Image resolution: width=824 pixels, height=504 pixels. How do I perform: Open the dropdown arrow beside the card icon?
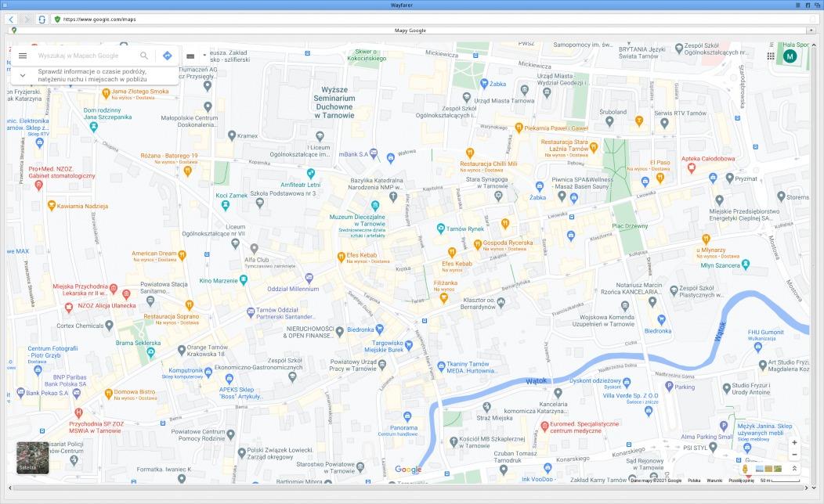[204, 56]
